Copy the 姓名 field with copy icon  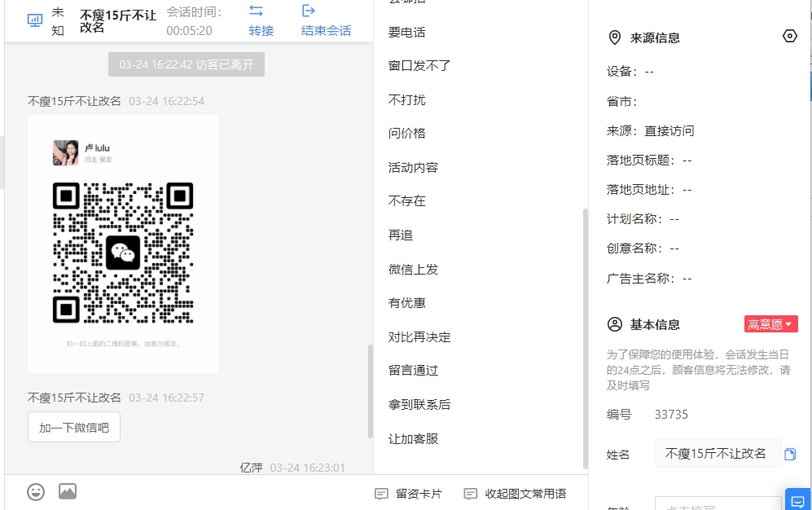tap(790, 454)
